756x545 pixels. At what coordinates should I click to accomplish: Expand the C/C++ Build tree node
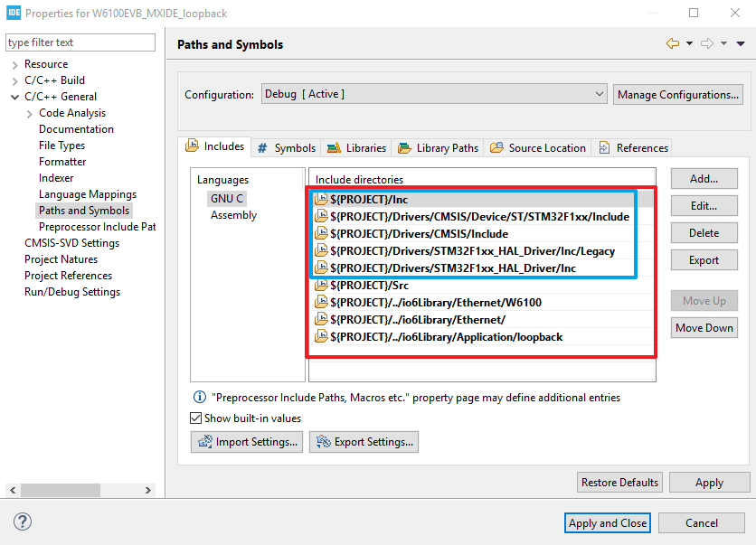15,81
